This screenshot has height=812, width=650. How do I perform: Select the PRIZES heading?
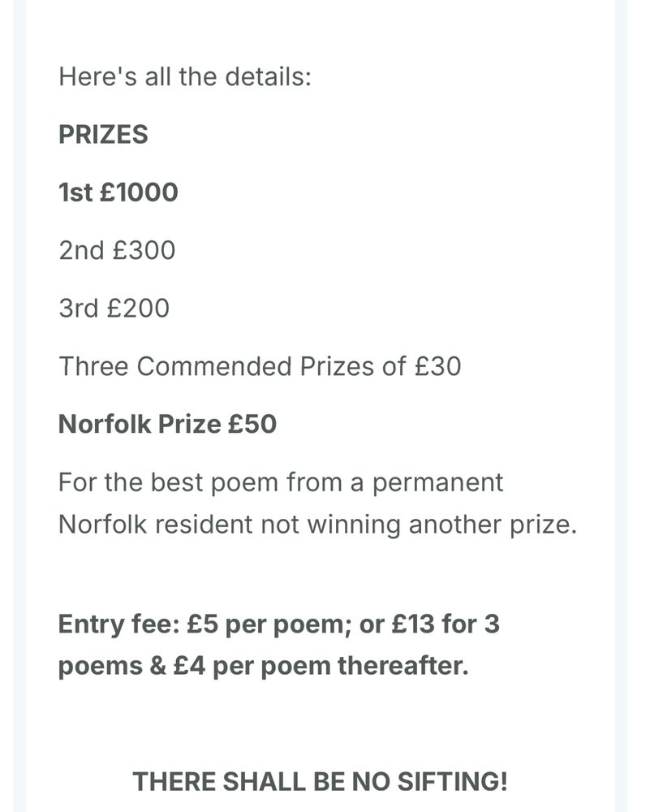tap(103, 135)
